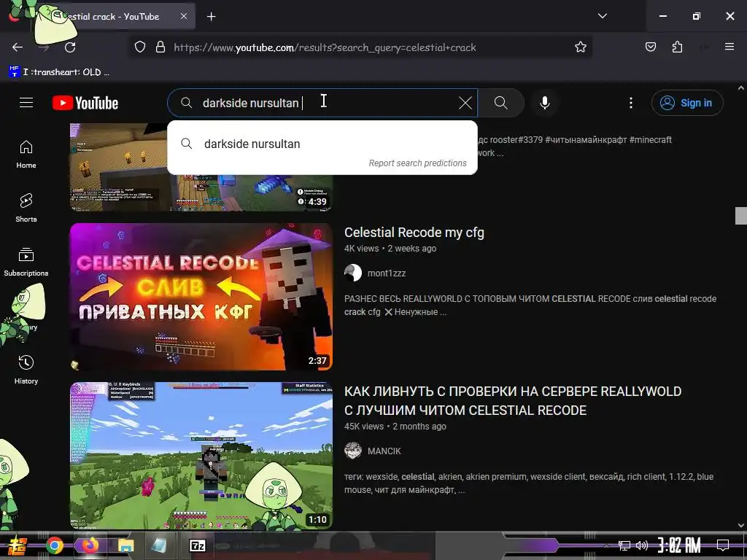Screen dimensions: 747x560
Task: Click the scrollbar up arrow
Action: [x=740, y=88]
